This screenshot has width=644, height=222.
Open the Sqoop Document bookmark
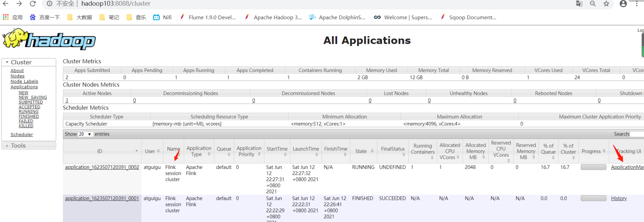(x=468, y=17)
